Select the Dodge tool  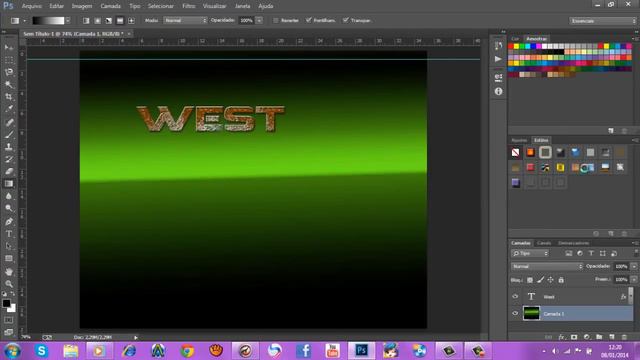coord(9,209)
